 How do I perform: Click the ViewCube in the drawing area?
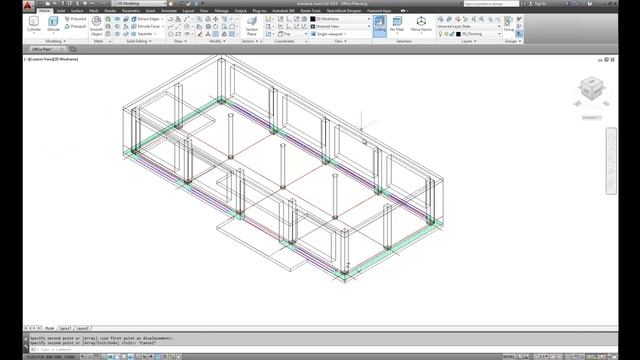(591, 88)
